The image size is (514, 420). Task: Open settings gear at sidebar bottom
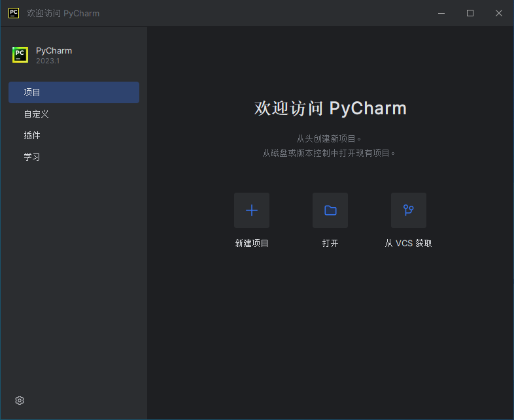point(20,400)
